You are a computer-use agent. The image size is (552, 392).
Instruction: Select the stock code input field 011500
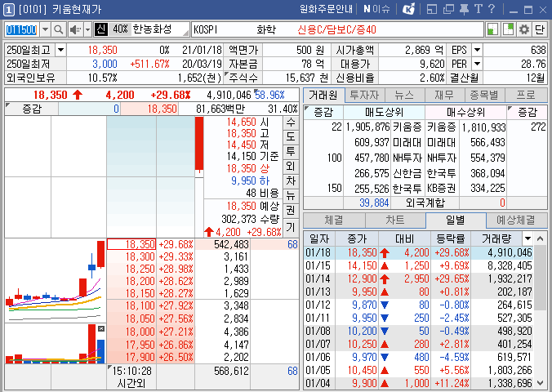pyautogui.click(x=22, y=29)
